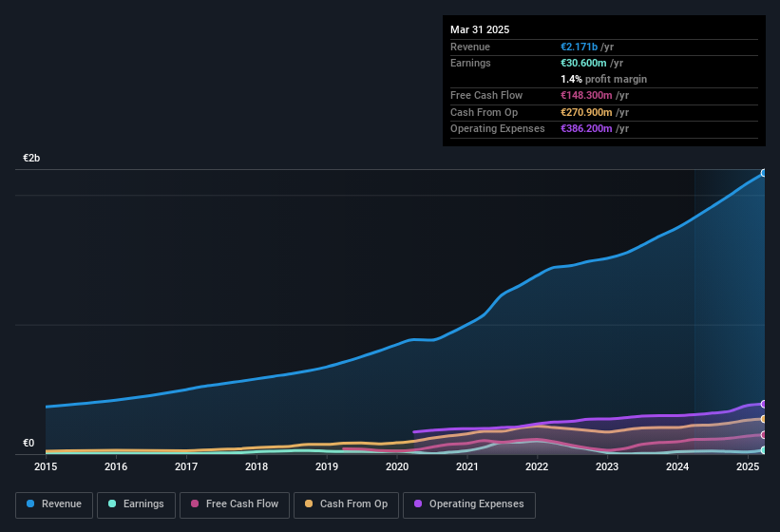Click the 2017 x-axis label
The image size is (780, 532).
click(186, 466)
